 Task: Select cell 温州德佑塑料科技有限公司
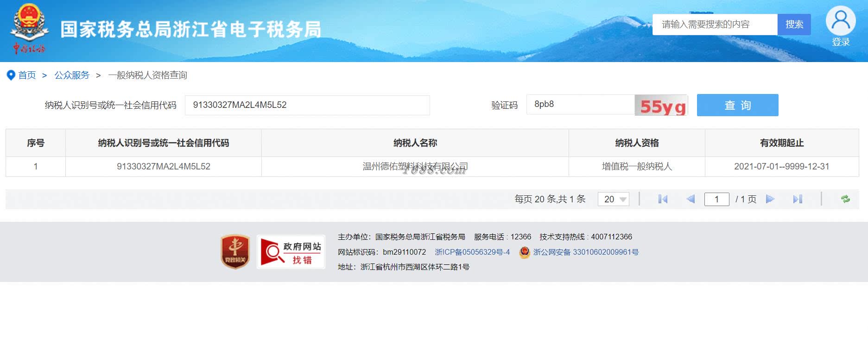[x=415, y=167]
